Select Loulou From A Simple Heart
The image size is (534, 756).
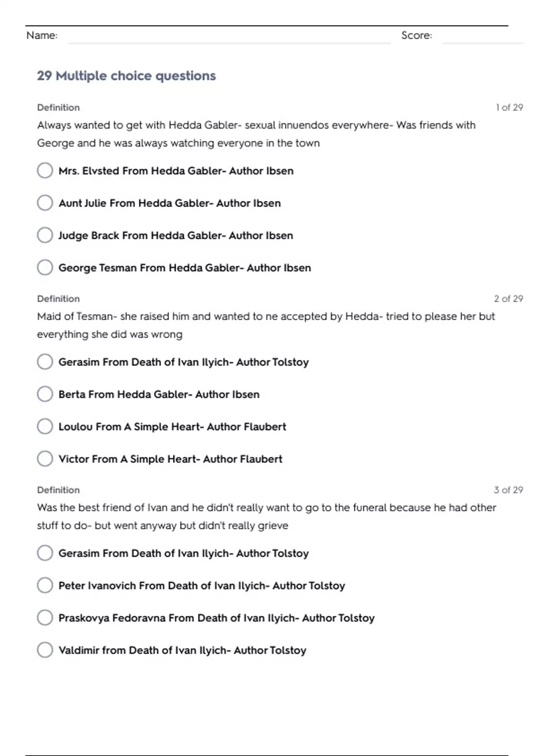(x=45, y=426)
